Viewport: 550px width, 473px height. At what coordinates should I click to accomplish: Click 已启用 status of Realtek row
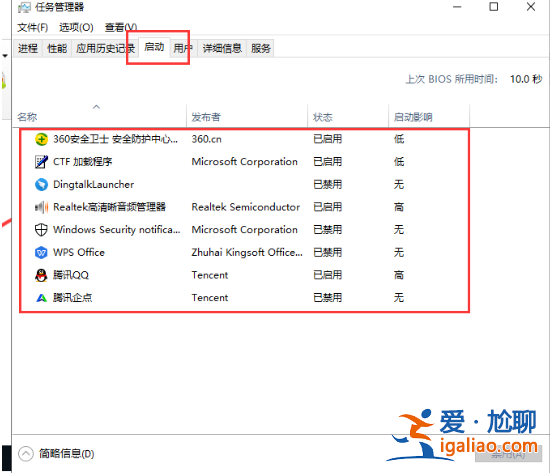(328, 207)
